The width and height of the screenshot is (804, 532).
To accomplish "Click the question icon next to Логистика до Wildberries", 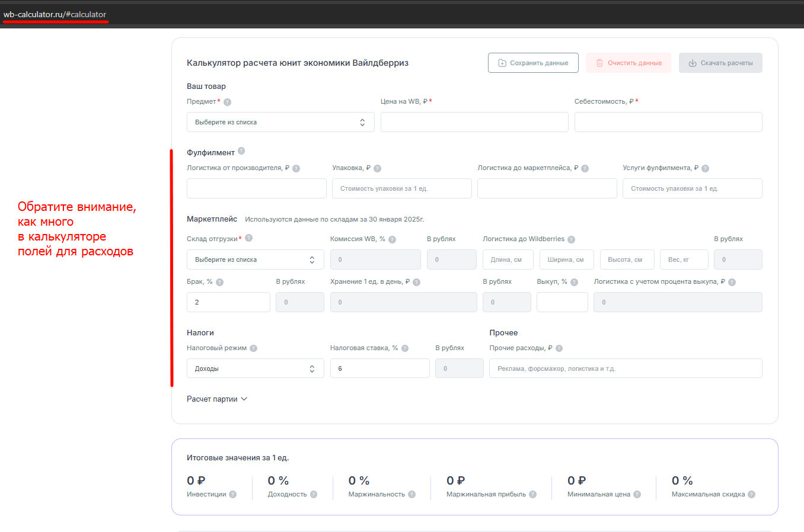I will (x=572, y=239).
